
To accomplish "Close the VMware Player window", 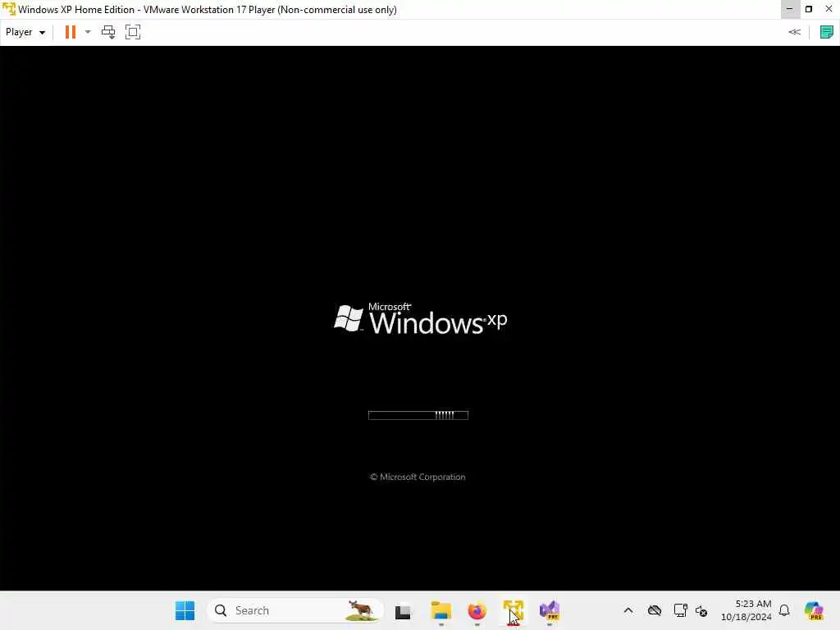I will coord(829,9).
